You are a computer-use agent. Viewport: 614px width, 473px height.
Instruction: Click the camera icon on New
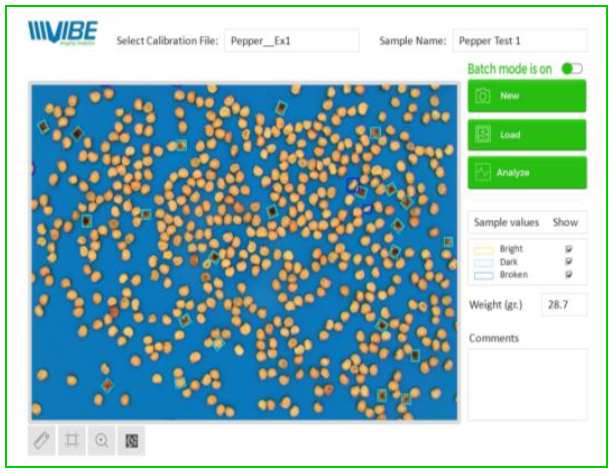pyautogui.click(x=483, y=97)
